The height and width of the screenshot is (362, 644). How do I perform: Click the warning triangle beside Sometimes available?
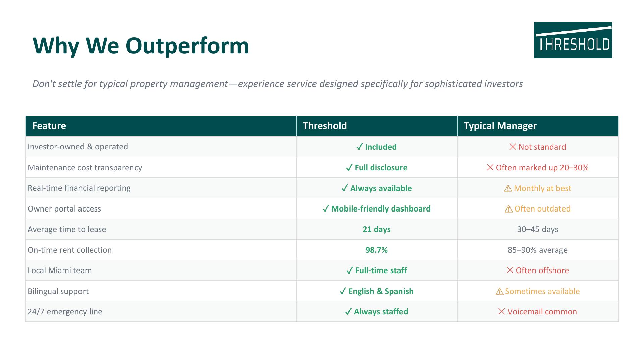click(499, 291)
